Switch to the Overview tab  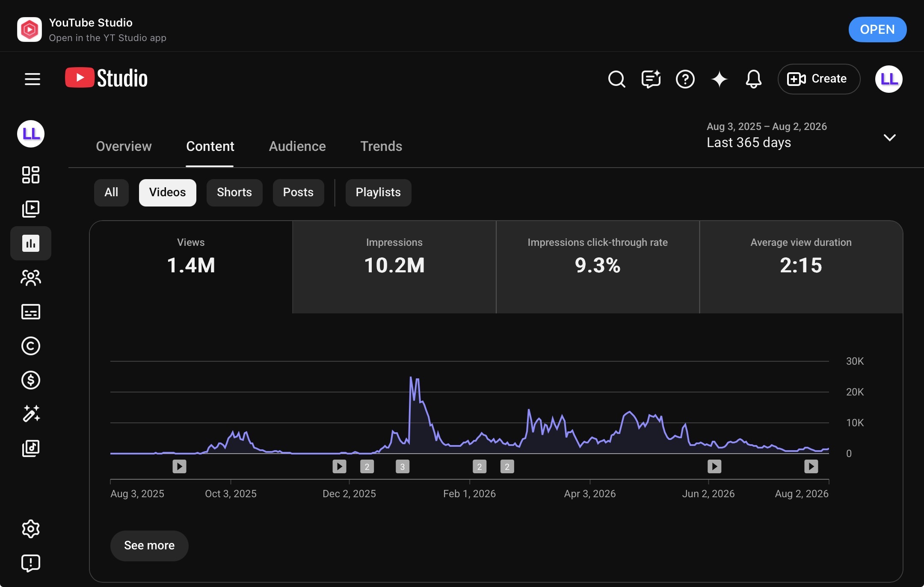click(124, 146)
